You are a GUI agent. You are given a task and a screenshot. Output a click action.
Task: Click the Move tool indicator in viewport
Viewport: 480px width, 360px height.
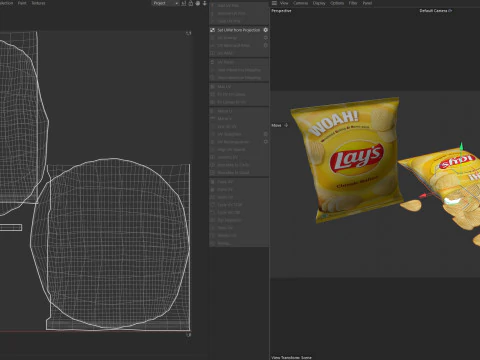pyautogui.click(x=279, y=125)
